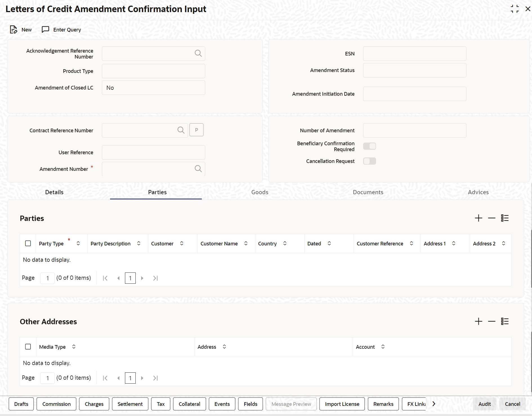
Task: Click the Enter Query speech-bubble icon
Action: click(x=45, y=30)
